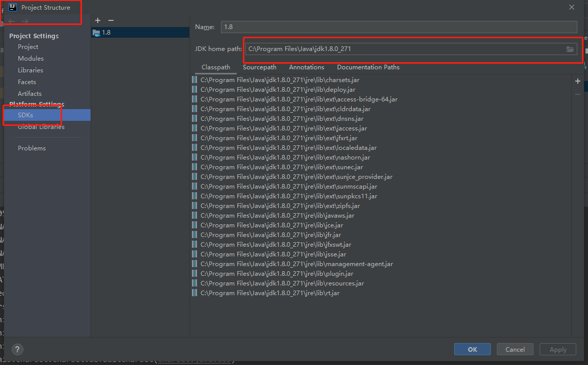Cancel the Project Structure dialog

pyautogui.click(x=515, y=349)
